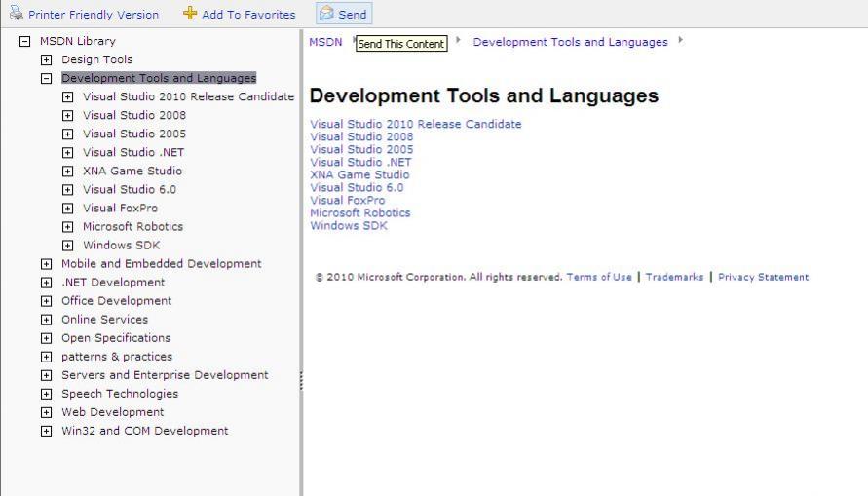This screenshot has height=496, width=868.
Task: Open Privacy Statement footer link
Action: click(764, 277)
